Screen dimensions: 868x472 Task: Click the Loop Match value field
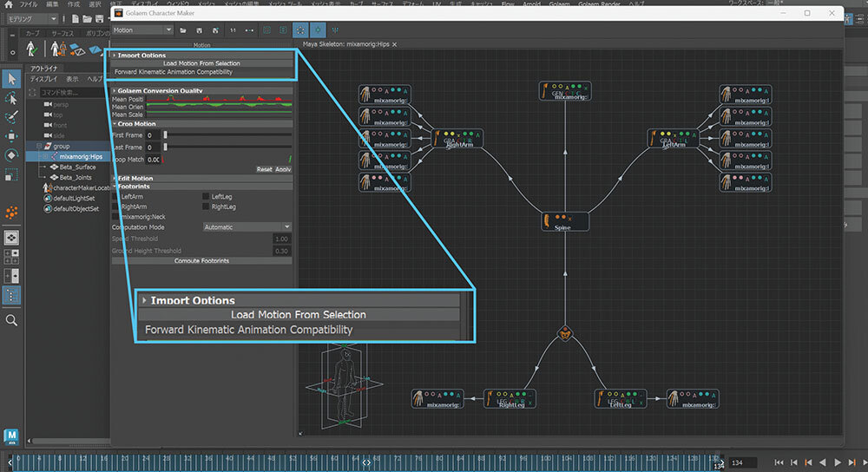pos(154,160)
